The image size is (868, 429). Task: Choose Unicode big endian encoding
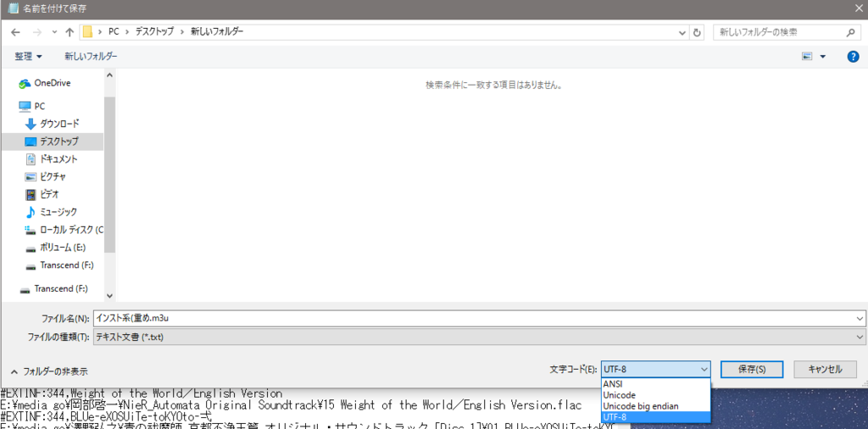(x=655, y=406)
